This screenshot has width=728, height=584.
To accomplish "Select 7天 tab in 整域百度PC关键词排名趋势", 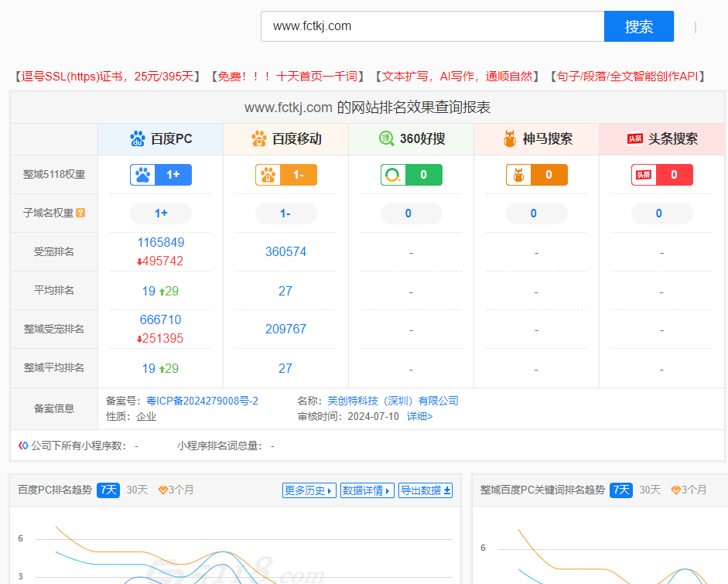I will tap(621, 490).
